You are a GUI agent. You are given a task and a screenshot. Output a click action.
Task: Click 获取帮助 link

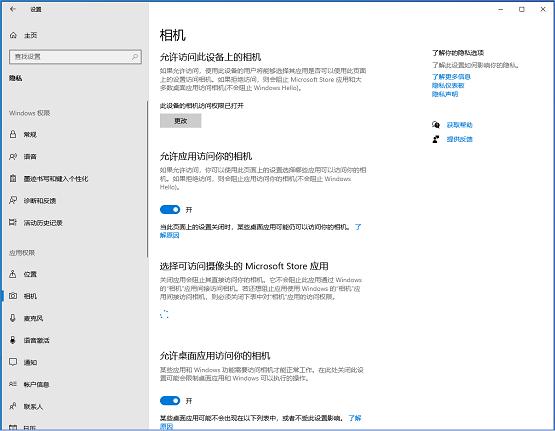[x=459, y=125]
